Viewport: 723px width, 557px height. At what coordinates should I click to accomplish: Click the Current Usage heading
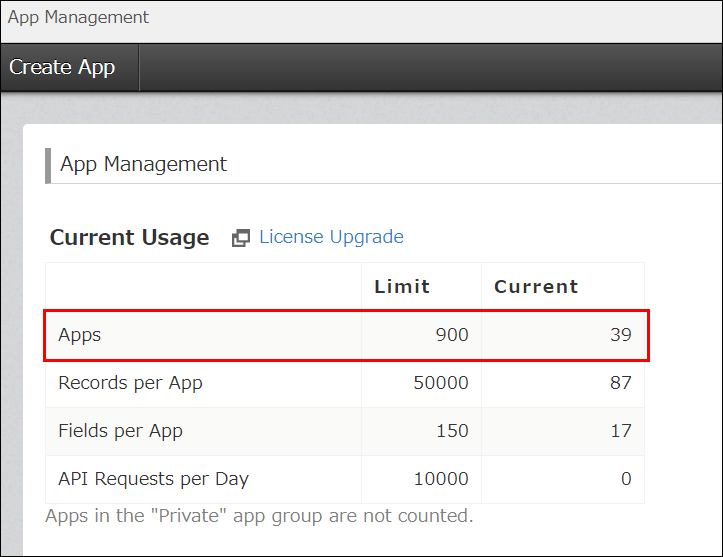[x=129, y=238]
